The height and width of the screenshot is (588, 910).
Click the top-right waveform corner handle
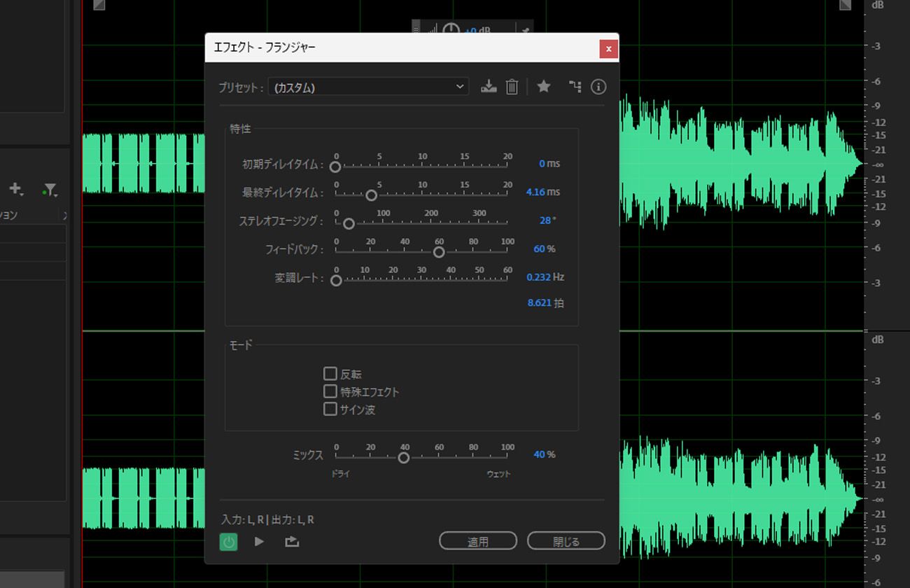tap(846, 5)
